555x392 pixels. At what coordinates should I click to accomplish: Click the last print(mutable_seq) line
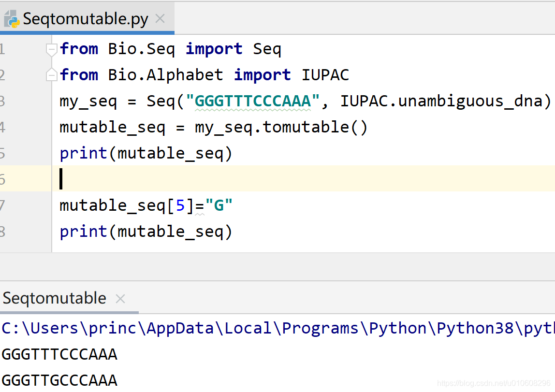146,232
